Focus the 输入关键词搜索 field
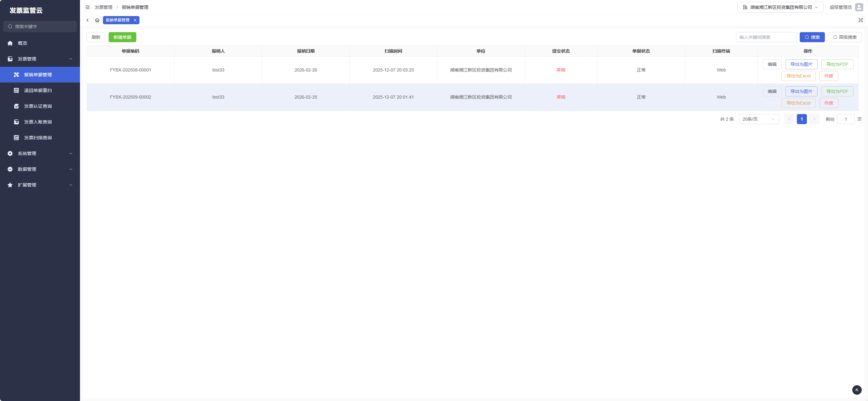Image resolution: width=868 pixels, height=401 pixels. 766,37
